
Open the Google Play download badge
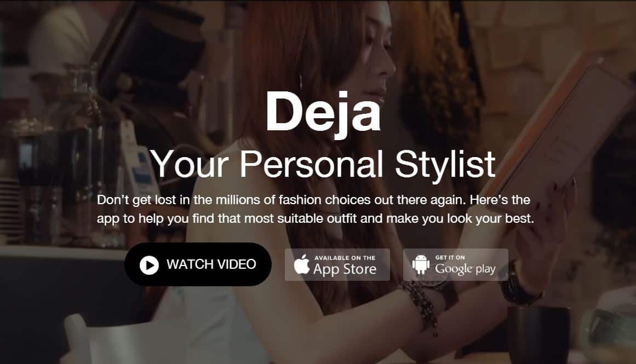click(456, 265)
